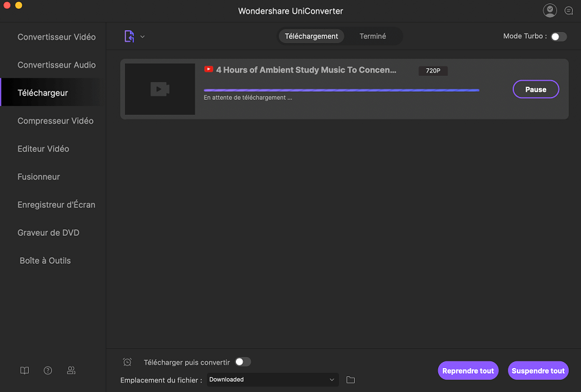Click the Reprendre tout button
This screenshot has height=392, width=581.
click(x=468, y=371)
